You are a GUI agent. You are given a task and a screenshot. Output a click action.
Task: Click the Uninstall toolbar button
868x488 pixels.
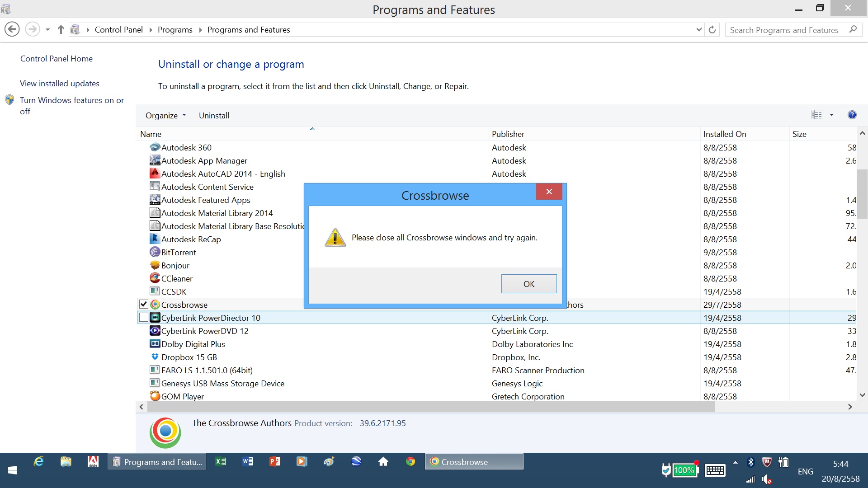(214, 115)
